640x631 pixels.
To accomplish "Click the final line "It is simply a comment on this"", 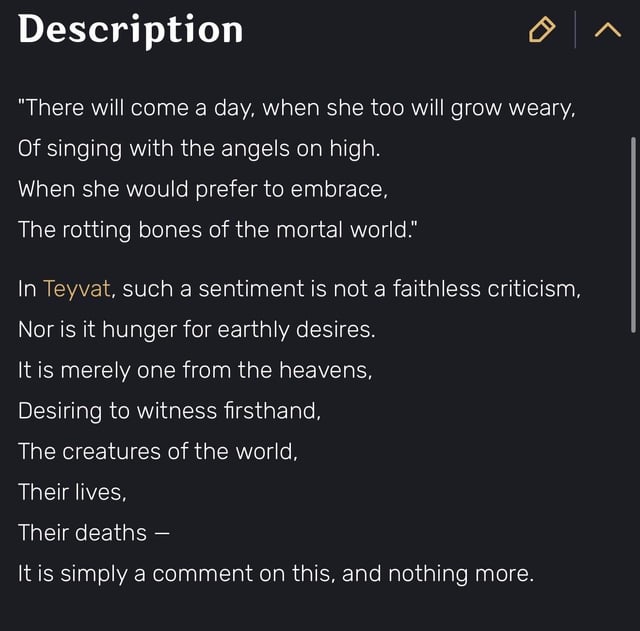I will tap(276, 574).
